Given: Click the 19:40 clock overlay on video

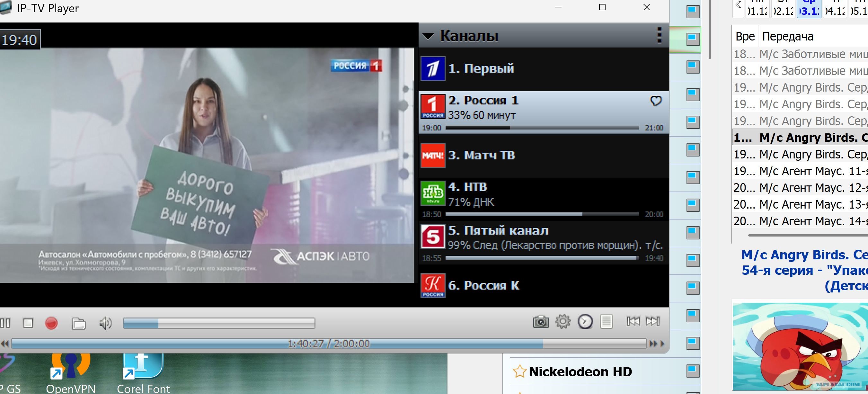Looking at the screenshot, I should point(20,40).
